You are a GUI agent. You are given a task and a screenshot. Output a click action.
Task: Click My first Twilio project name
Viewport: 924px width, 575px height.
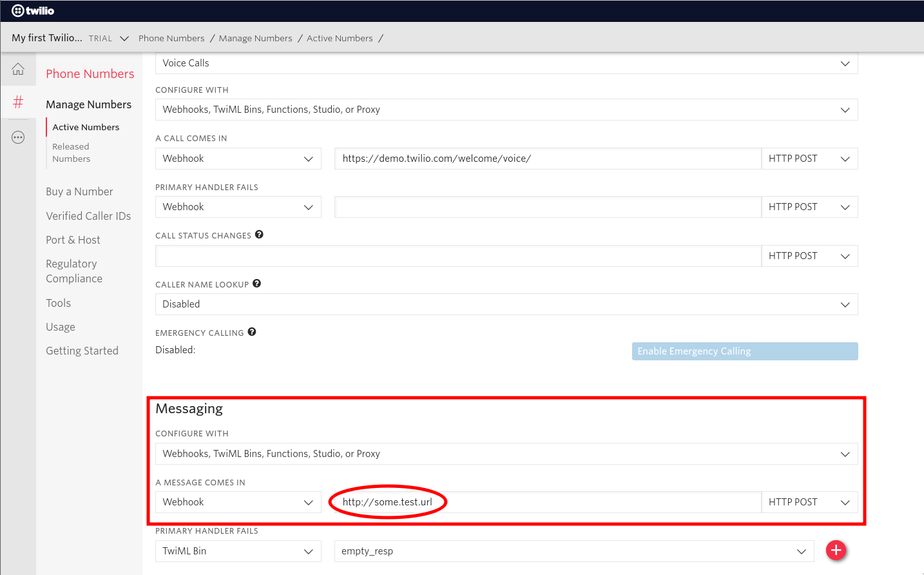47,38
